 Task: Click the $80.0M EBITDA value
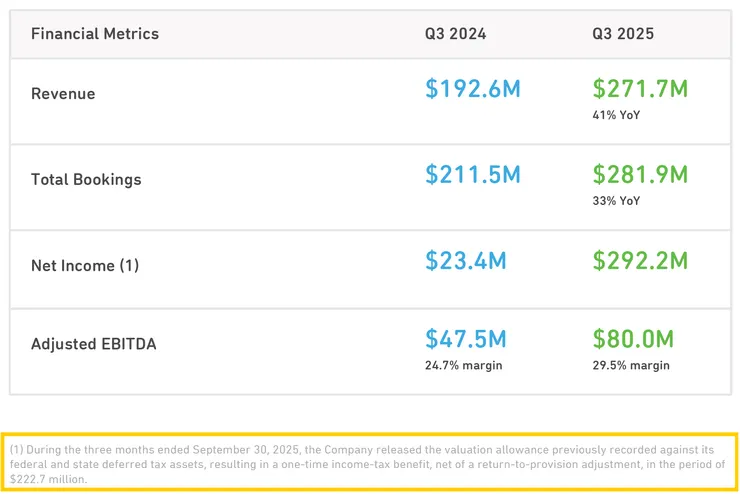point(633,338)
